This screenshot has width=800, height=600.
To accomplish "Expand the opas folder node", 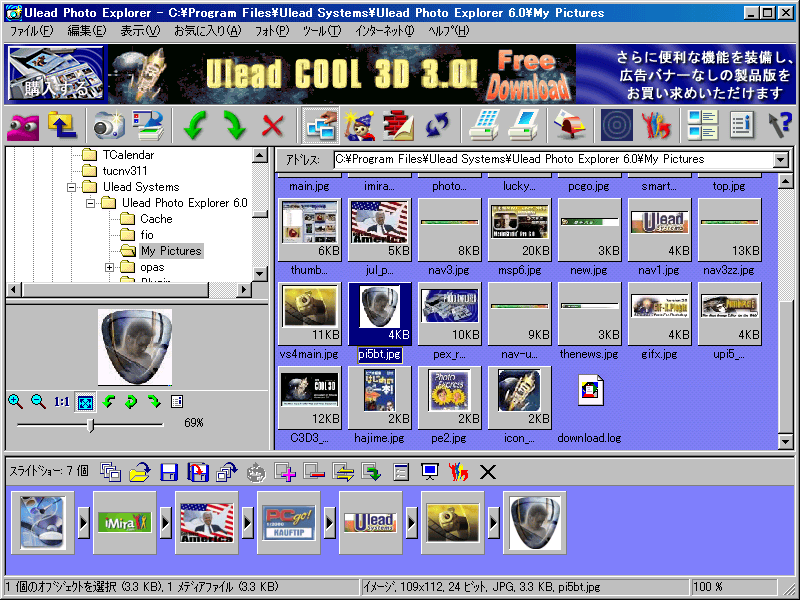I will [109, 267].
